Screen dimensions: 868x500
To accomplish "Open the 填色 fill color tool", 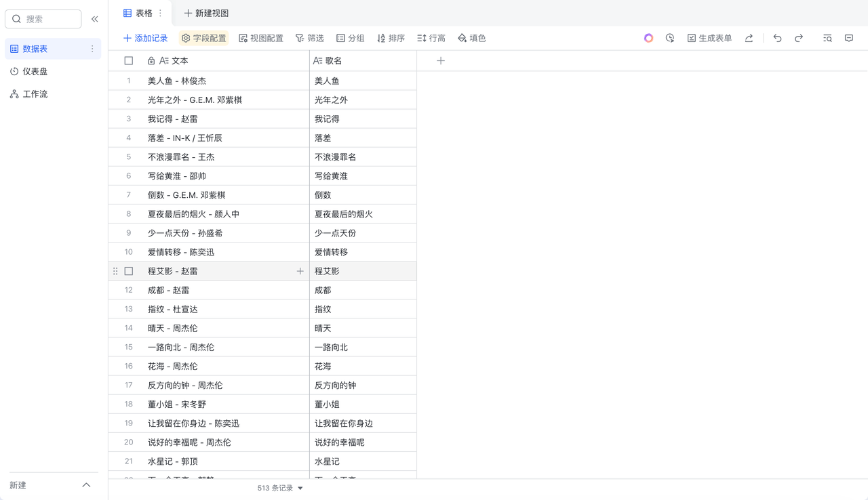I will click(x=471, y=38).
